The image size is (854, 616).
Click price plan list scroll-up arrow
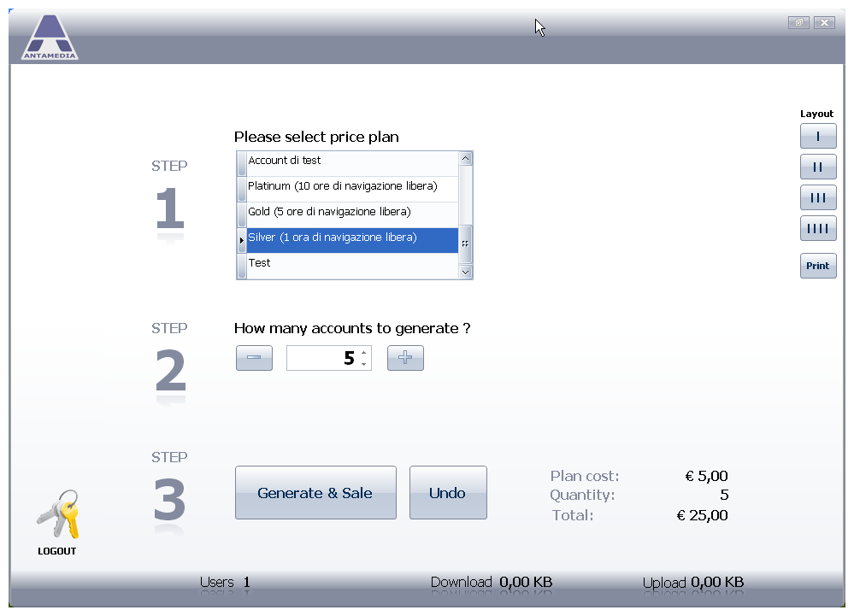[466, 158]
